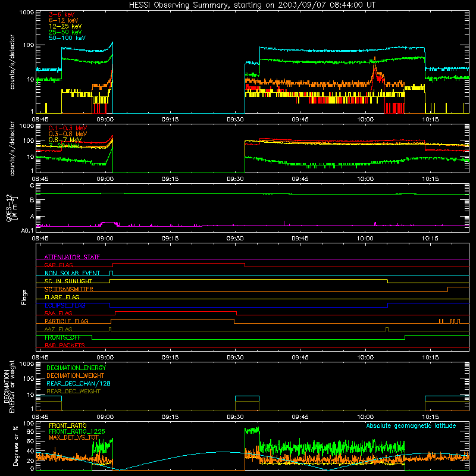Click the green 7-20 MeV legend label

tap(64, 146)
